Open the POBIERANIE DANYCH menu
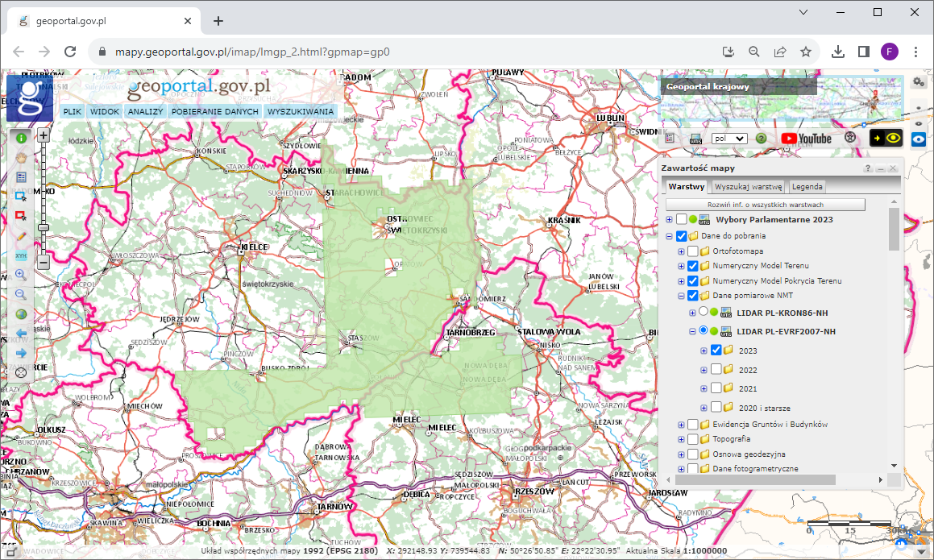The image size is (934, 560). point(215,112)
